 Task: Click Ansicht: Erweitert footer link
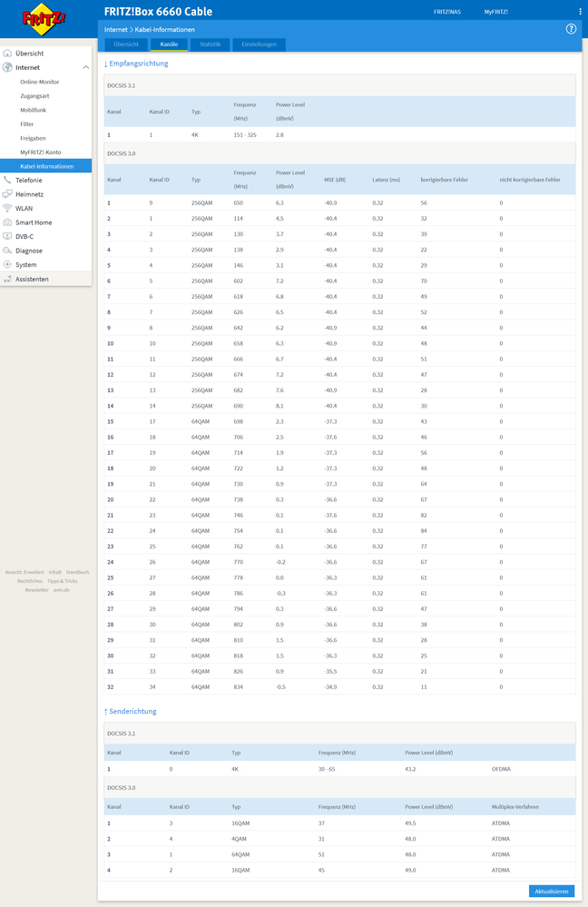pos(24,572)
